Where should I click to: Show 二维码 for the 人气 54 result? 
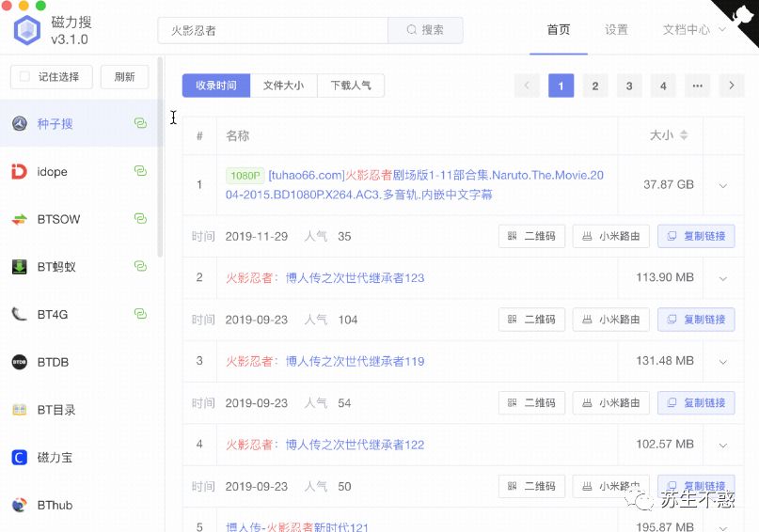pyautogui.click(x=532, y=403)
